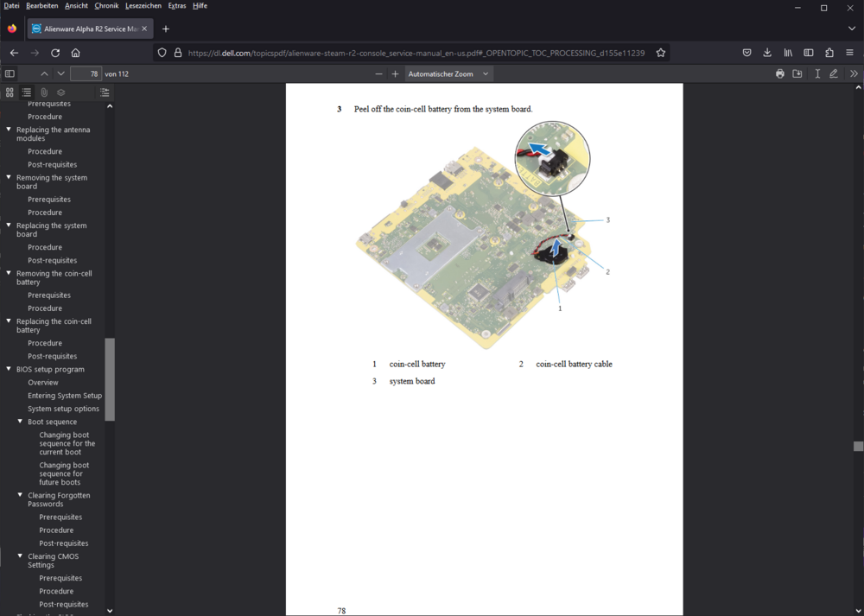This screenshot has height=616, width=864.
Task: Zoom in on the PDF document
Action: click(x=395, y=74)
